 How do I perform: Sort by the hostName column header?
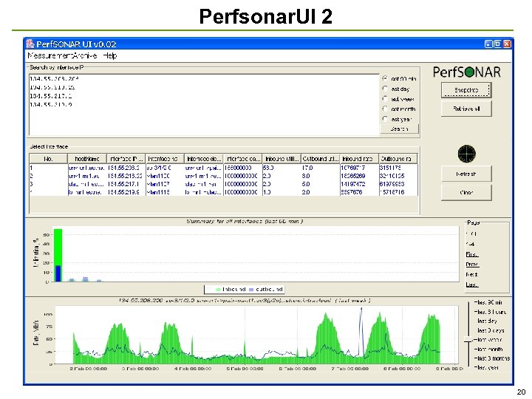tap(87, 158)
